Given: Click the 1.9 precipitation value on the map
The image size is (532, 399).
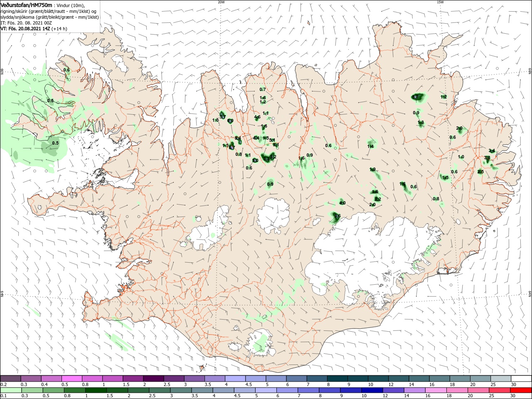Looking at the screenshot, I should [372, 169].
